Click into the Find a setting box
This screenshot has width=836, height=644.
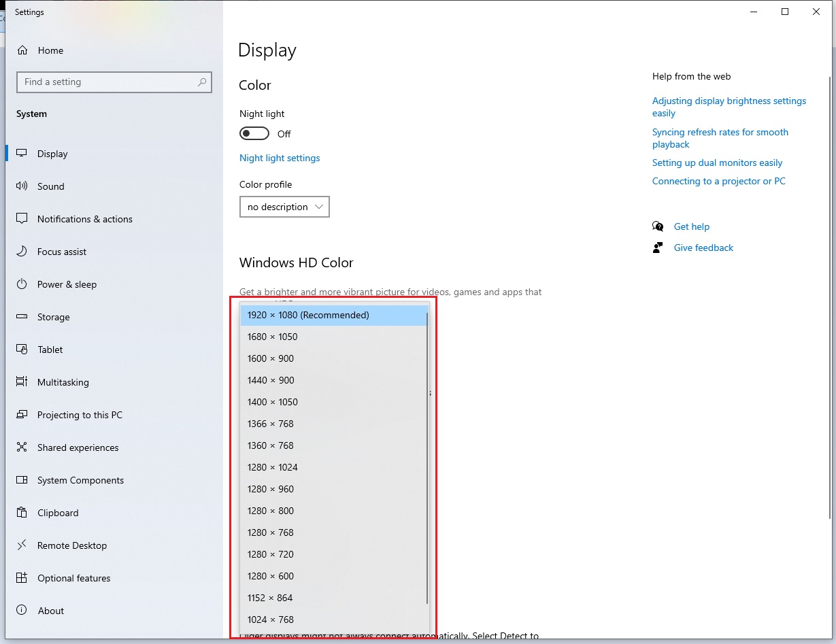tap(114, 82)
